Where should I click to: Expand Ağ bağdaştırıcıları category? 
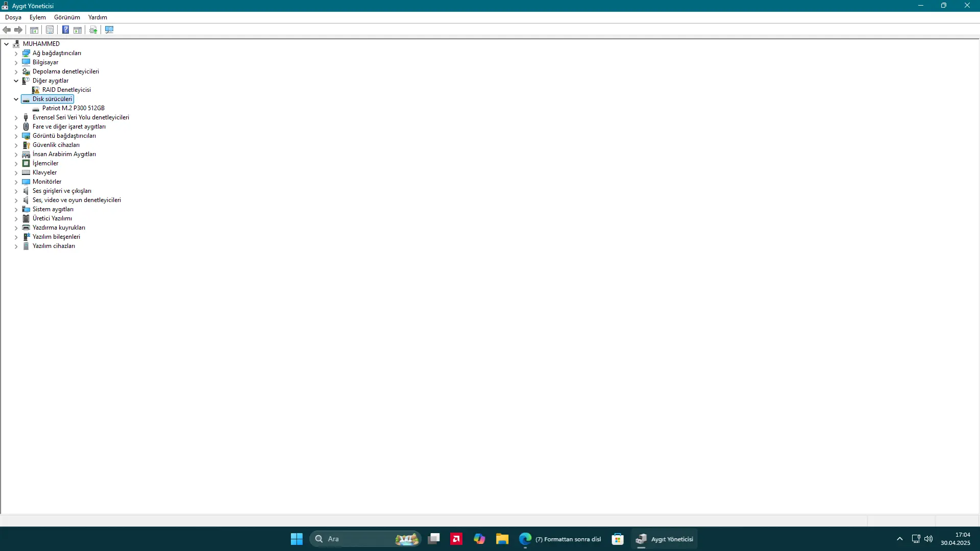click(x=16, y=53)
